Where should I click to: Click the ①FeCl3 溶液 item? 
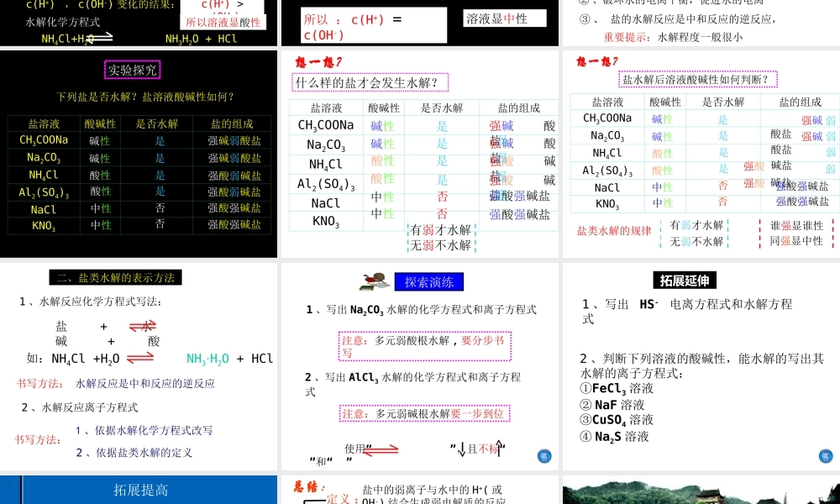coord(617,388)
